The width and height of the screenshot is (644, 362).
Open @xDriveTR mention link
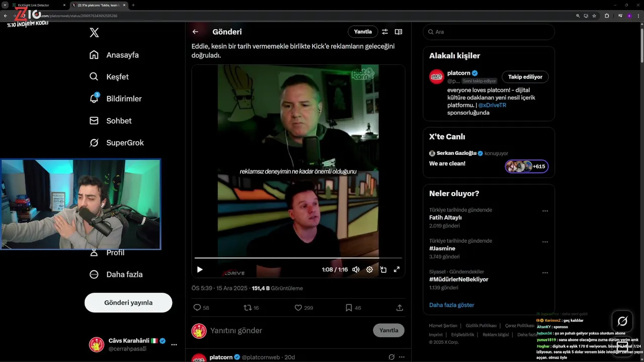tap(492, 105)
